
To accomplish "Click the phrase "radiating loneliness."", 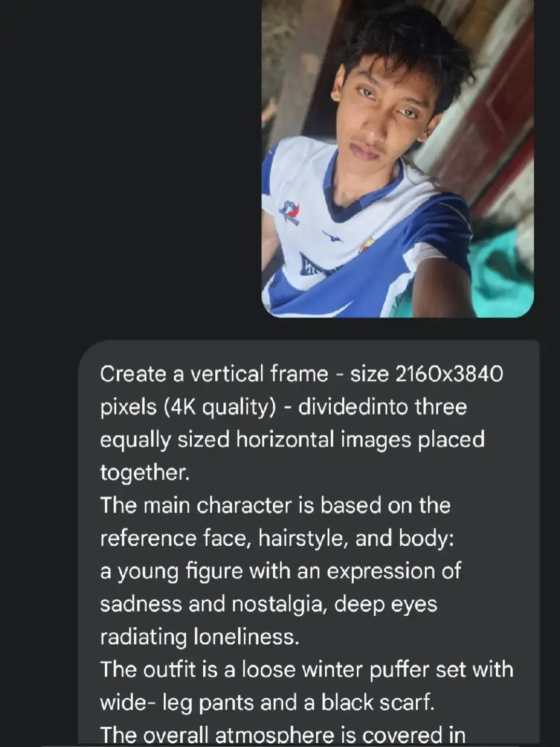I will click(200, 637).
